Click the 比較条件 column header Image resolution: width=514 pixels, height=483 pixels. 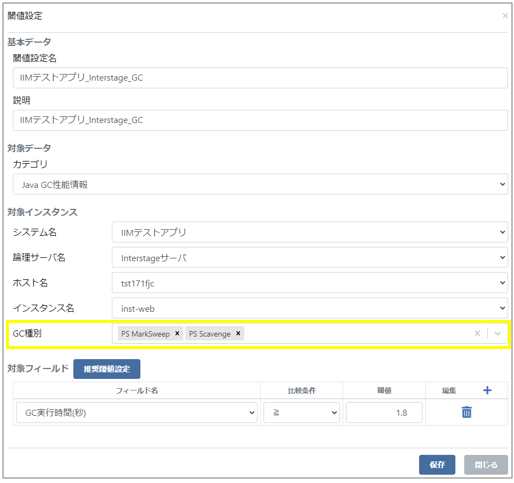302,390
